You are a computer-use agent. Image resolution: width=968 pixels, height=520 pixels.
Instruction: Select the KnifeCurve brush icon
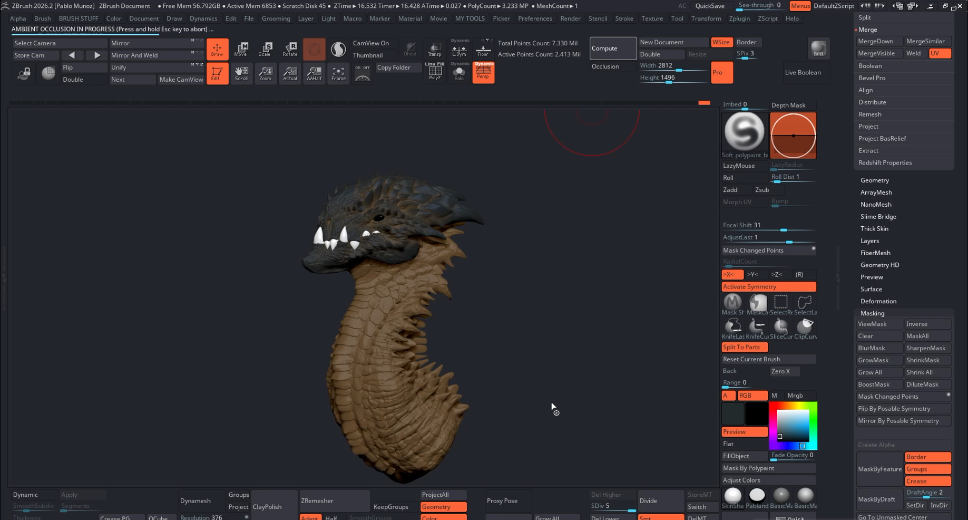tap(757, 328)
